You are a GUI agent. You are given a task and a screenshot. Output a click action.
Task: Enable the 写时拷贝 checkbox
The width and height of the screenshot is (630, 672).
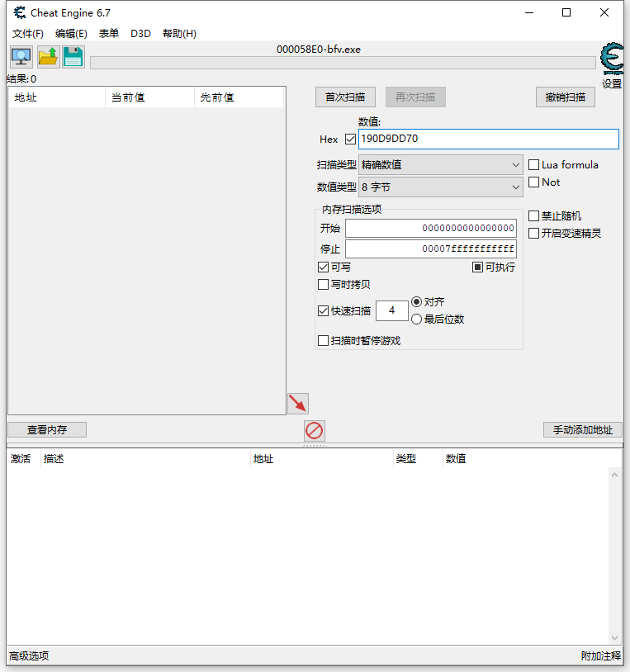[x=323, y=285]
